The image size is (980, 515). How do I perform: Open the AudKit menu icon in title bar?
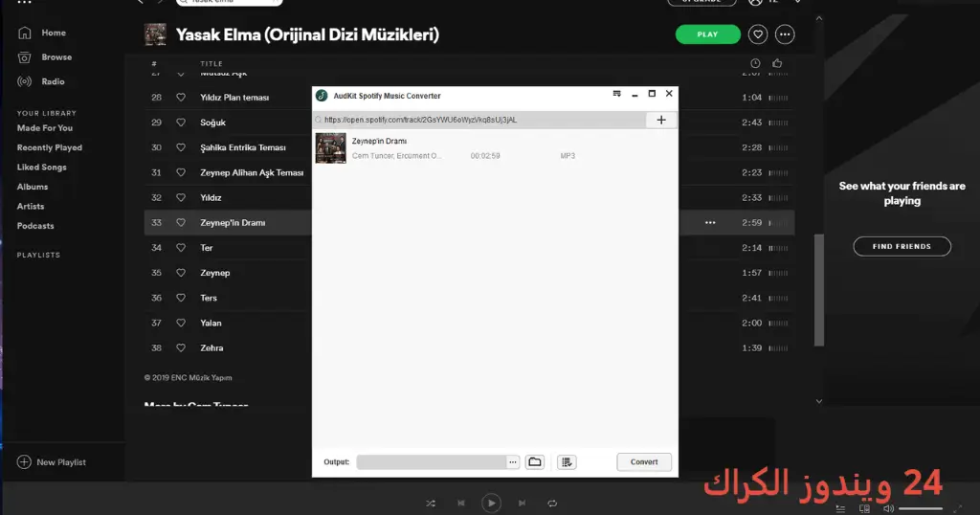[617, 94]
